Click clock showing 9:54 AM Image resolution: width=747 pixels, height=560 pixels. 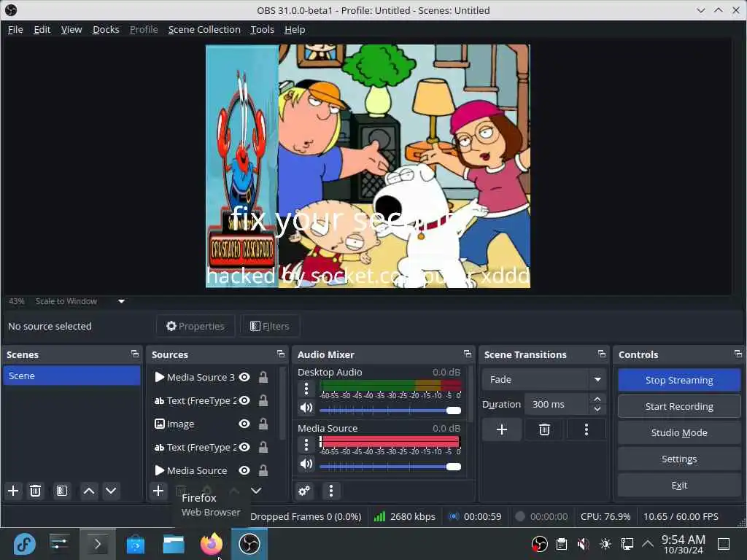coord(683,544)
